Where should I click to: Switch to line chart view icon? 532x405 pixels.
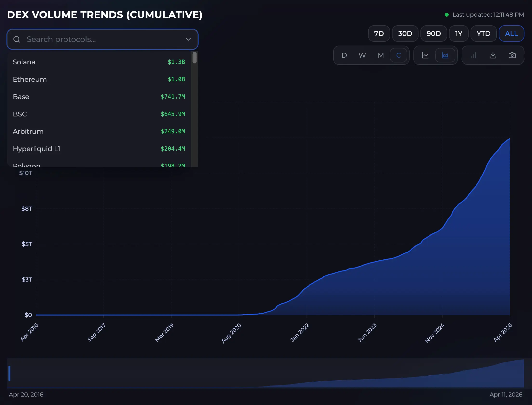tap(426, 55)
